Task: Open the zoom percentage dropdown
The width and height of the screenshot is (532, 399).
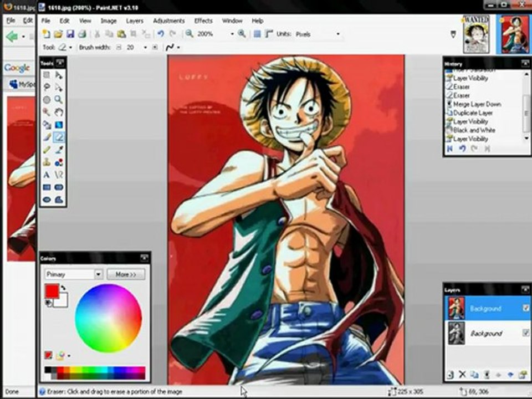Action: point(232,34)
